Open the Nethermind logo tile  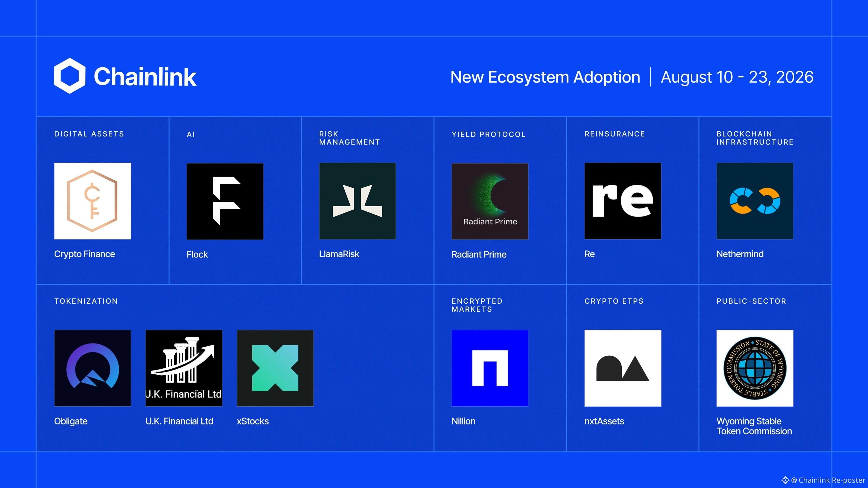coord(755,201)
